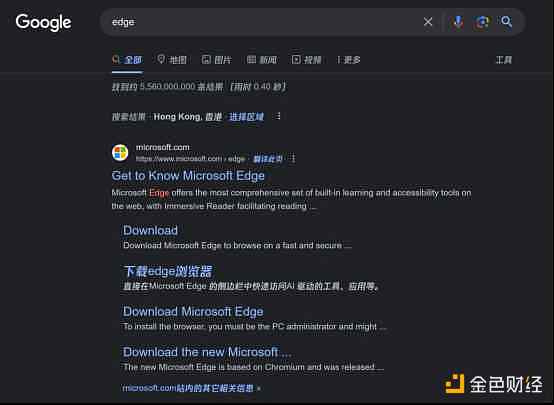554x405 pixels.
Task: Clear the search box with X icon
Action: 428,22
